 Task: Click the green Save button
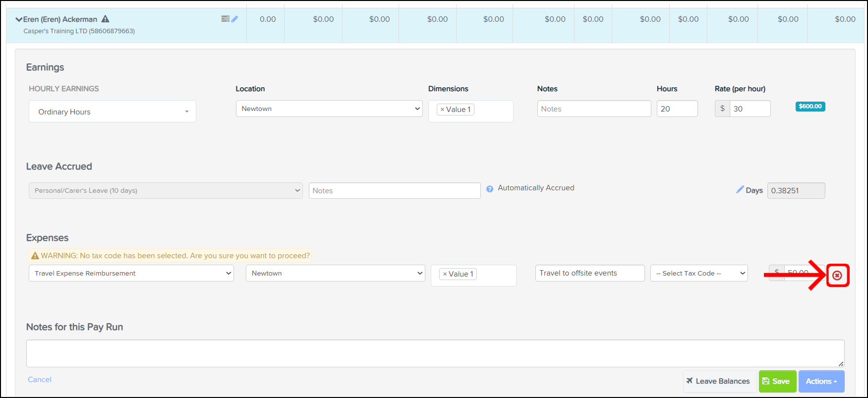(x=777, y=381)
